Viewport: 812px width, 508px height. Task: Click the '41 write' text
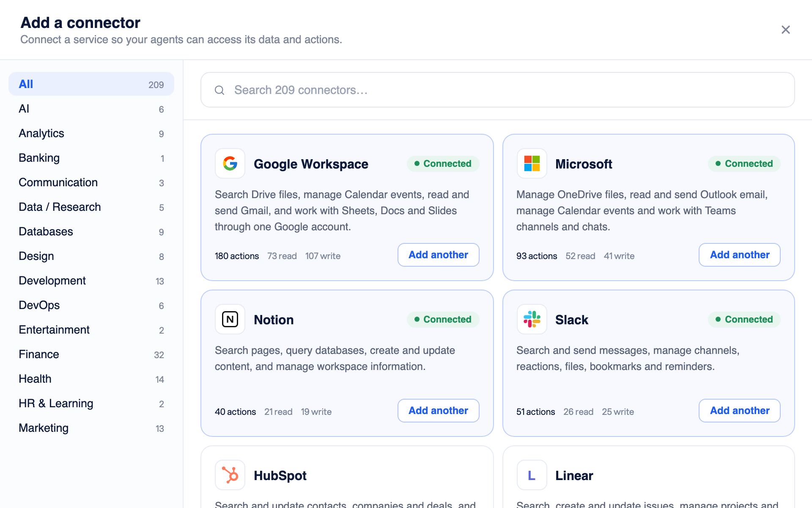619,256
